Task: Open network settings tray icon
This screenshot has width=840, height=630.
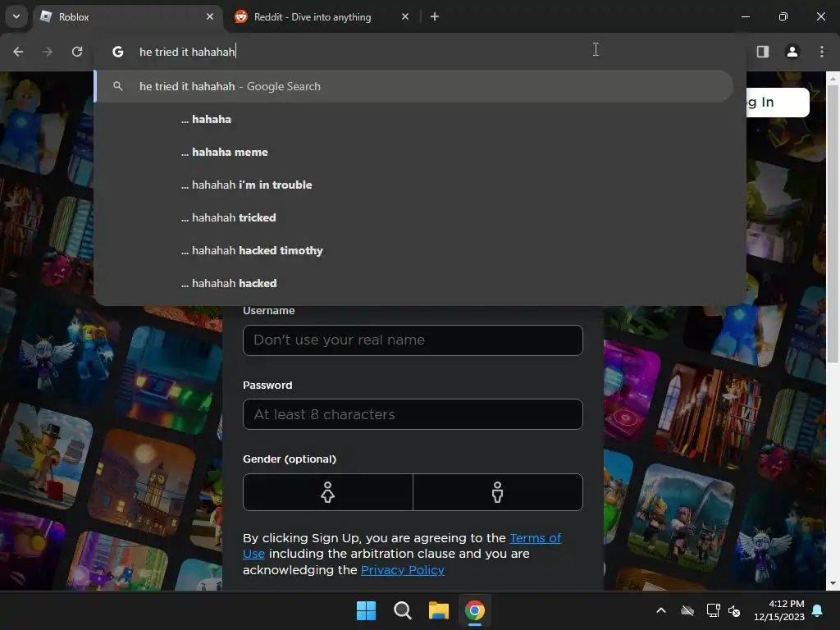Action: (713, 610)
